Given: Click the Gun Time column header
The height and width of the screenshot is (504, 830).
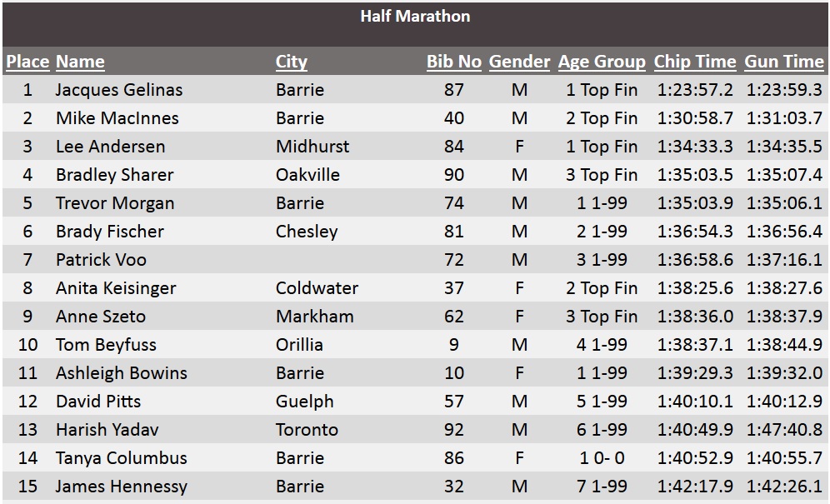Looking at the screenshot, I should click(784, 62).
